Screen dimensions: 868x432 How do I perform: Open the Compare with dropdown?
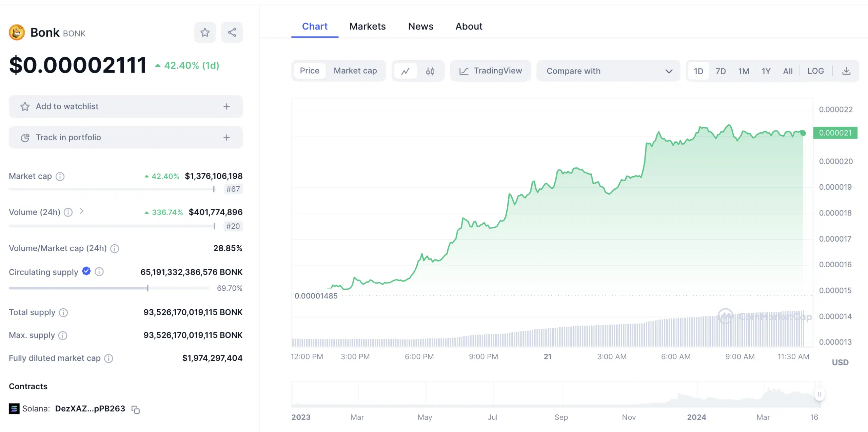pyautogui.click(x=608, y=71)
